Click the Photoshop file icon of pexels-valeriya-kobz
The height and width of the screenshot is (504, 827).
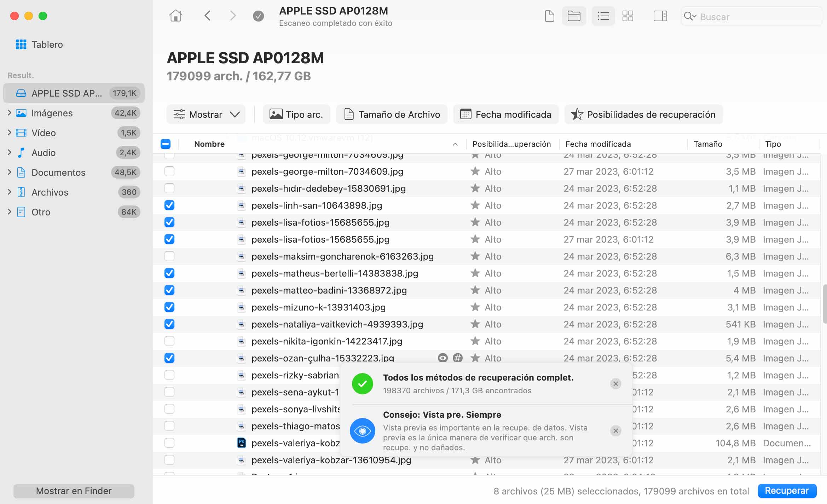(241, 443)
